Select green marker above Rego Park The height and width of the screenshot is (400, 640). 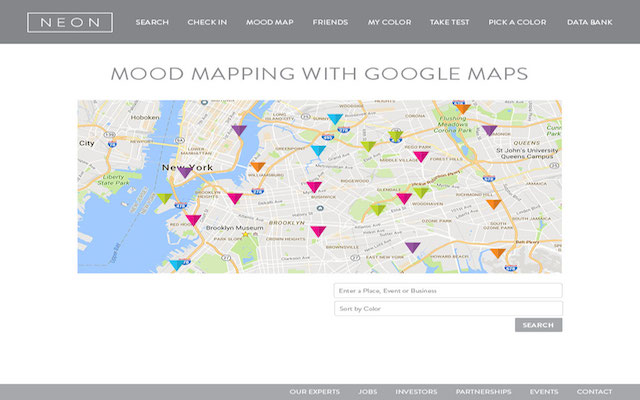(x=395, y=136)
